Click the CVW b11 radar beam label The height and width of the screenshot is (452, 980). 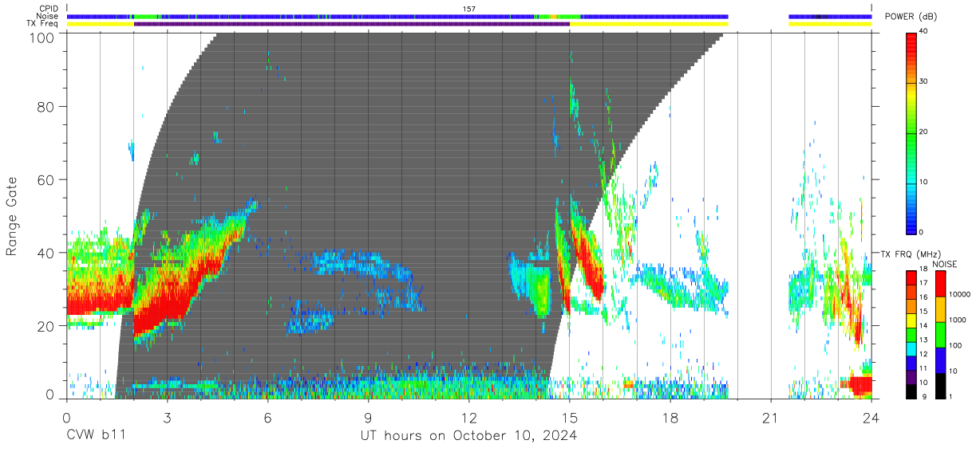click(x=95, y=435)
